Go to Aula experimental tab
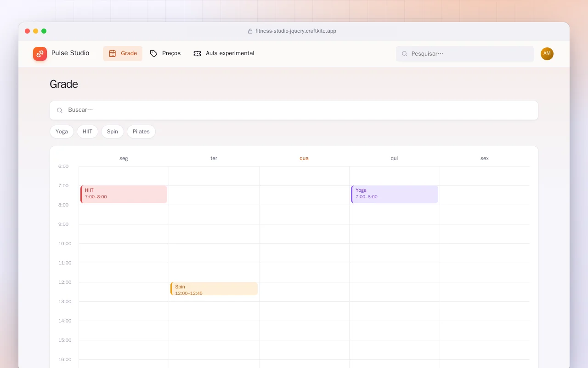This screenshot has height=368, width=588. [x=224, y=53]
